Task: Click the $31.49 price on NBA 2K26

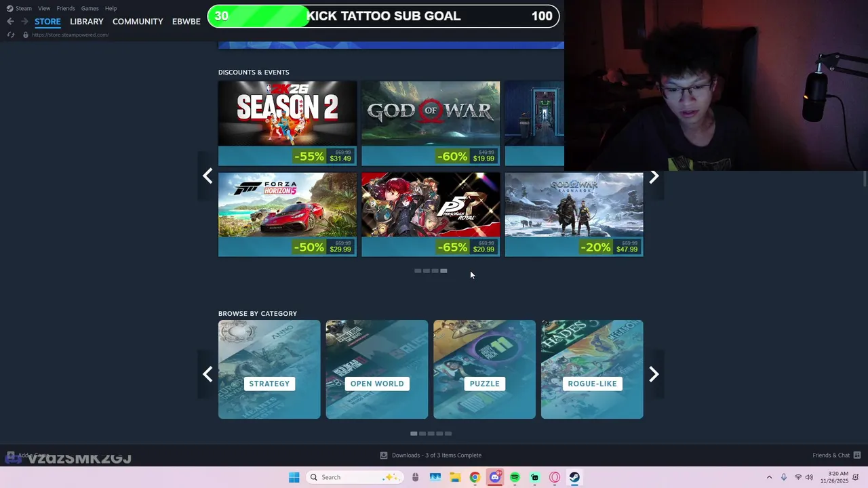Action: pyautogui.click(x=340, y=159)
